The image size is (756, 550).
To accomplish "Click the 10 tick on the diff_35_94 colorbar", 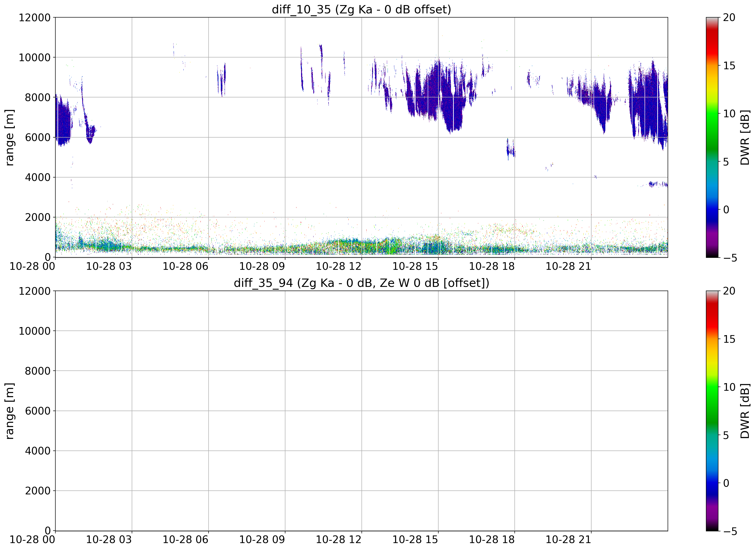I will pos(729,387).
